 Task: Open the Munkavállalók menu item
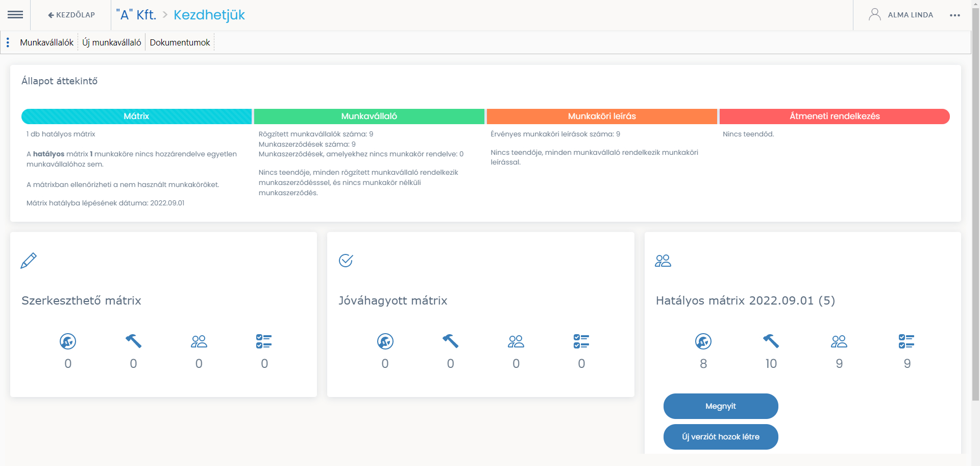pyautogui.click(x=46, y=42)
